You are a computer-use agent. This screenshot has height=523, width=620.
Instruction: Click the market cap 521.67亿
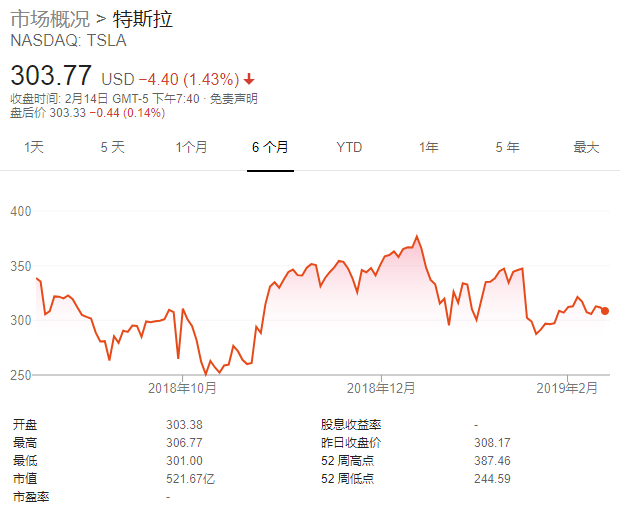pyautogui.click(x=191, y=479)
